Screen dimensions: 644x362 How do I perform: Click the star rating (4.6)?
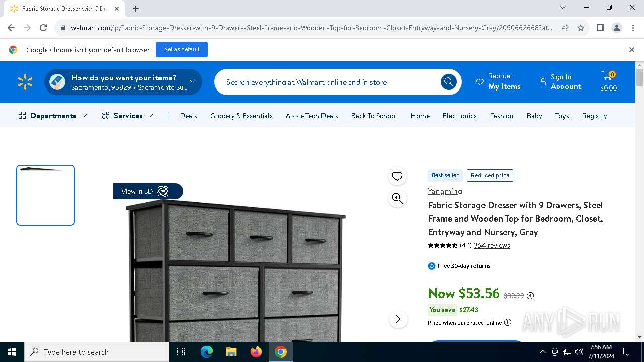click(x=450, y=245)
